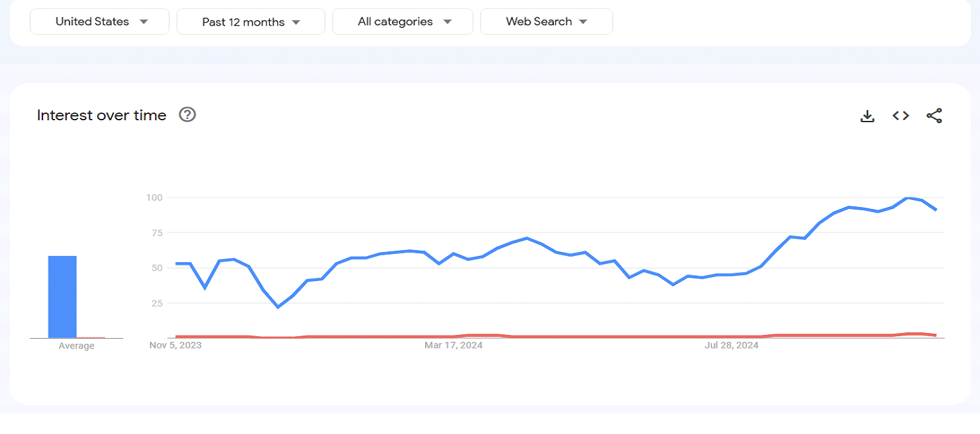Click the 100 value on the y-axis
The image size is (980, 434).
(154, 197)
